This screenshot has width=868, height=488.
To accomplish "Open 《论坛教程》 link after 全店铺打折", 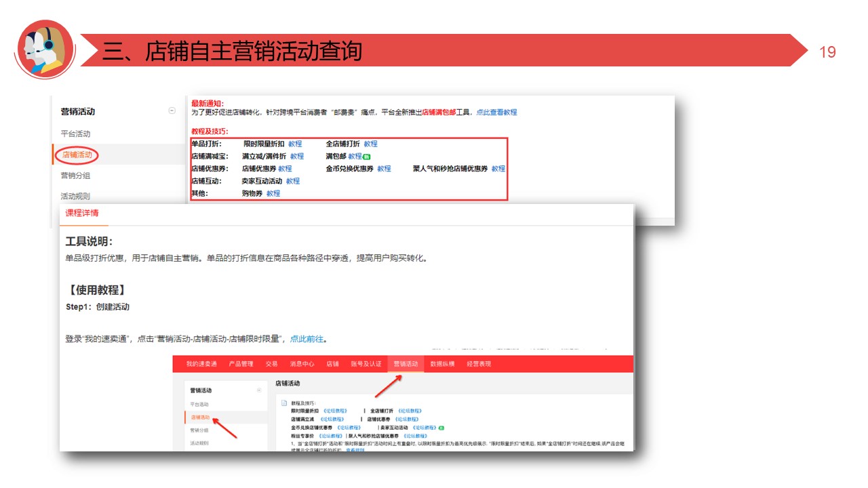I will [x=410, y=411].
